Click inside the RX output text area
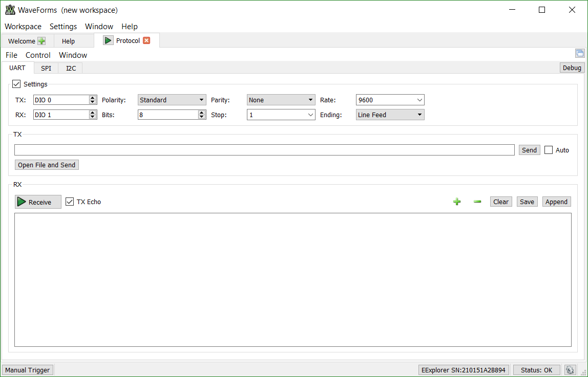The height and width of the screenshot is (377, 588). click(x=293, y=280)
